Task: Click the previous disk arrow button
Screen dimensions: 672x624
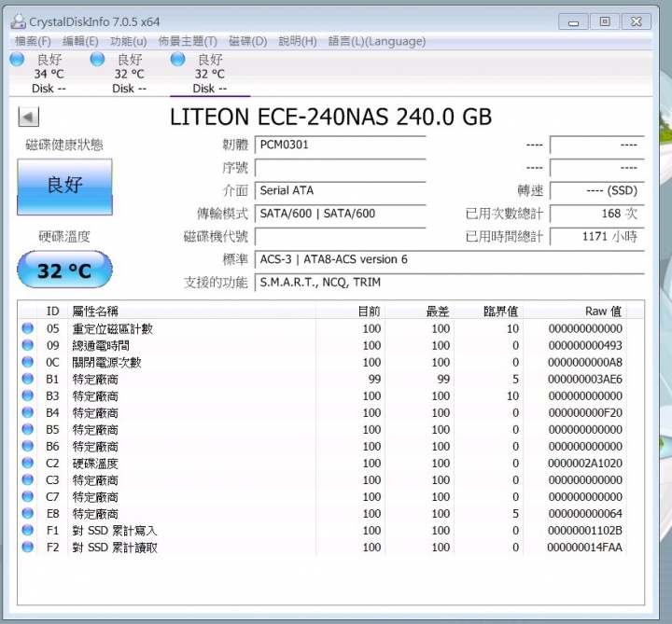Action: point(28,117)
